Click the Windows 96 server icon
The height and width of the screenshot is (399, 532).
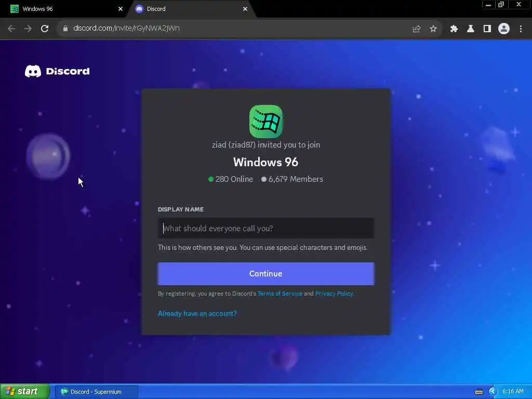click(x=265, y=122)
